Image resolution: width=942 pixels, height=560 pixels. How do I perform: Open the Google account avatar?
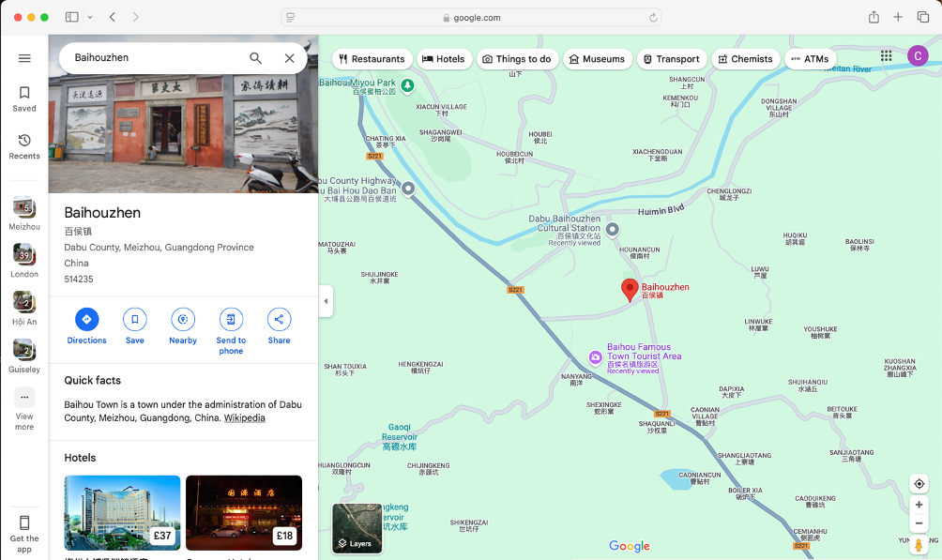click(x=918, y=56)
